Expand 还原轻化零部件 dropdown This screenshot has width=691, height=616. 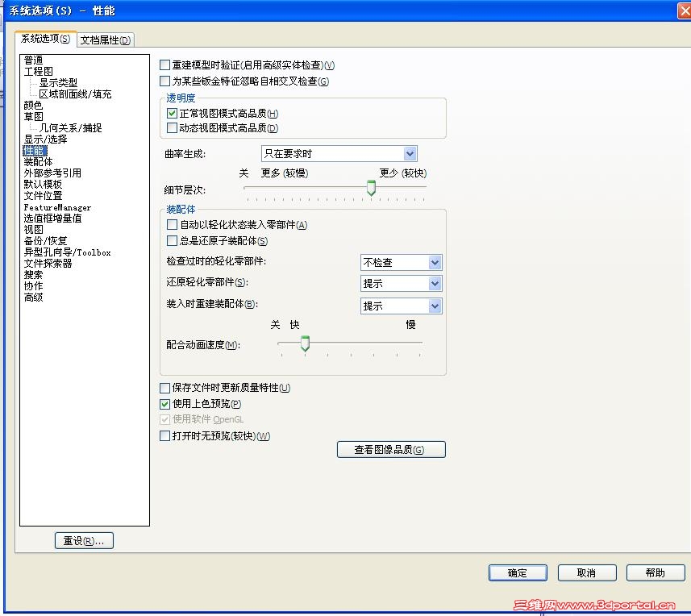(x=401, y=284)
